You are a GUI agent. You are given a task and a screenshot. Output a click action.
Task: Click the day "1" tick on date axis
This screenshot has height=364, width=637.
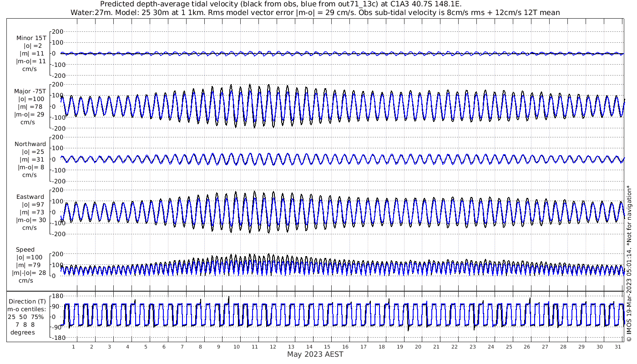click(x=73, y=347)
